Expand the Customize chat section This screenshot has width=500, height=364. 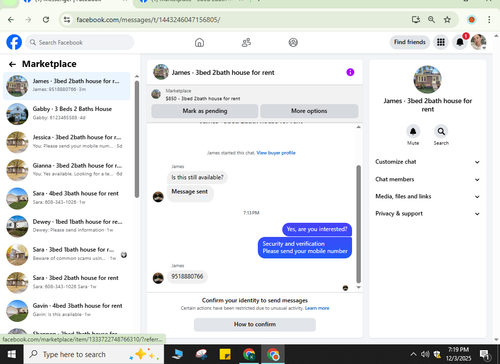(428, 162)
